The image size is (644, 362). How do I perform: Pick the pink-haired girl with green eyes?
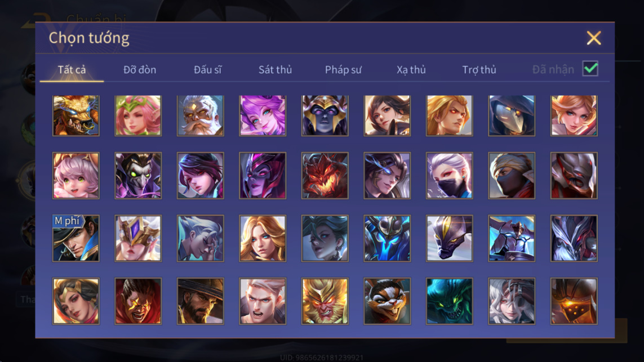pos(76,176)
